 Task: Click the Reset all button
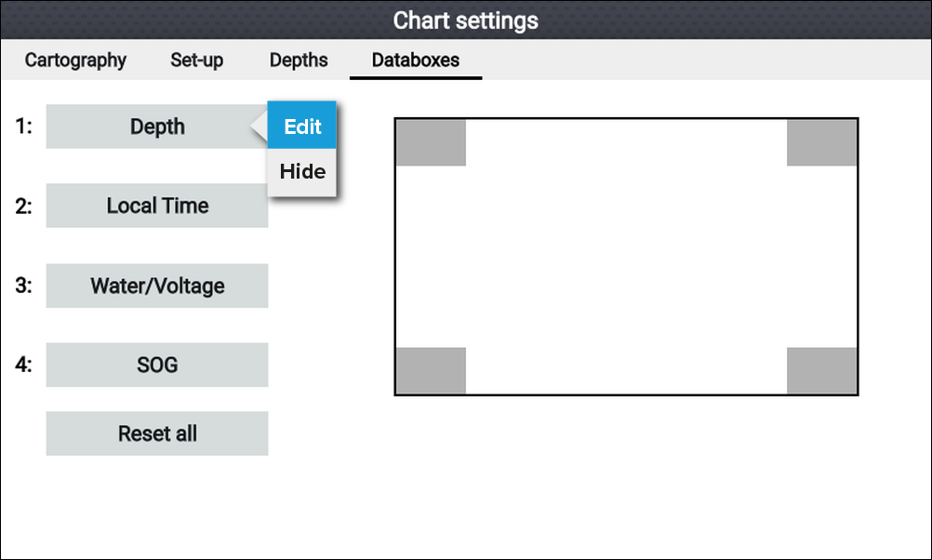click(157, 433)
